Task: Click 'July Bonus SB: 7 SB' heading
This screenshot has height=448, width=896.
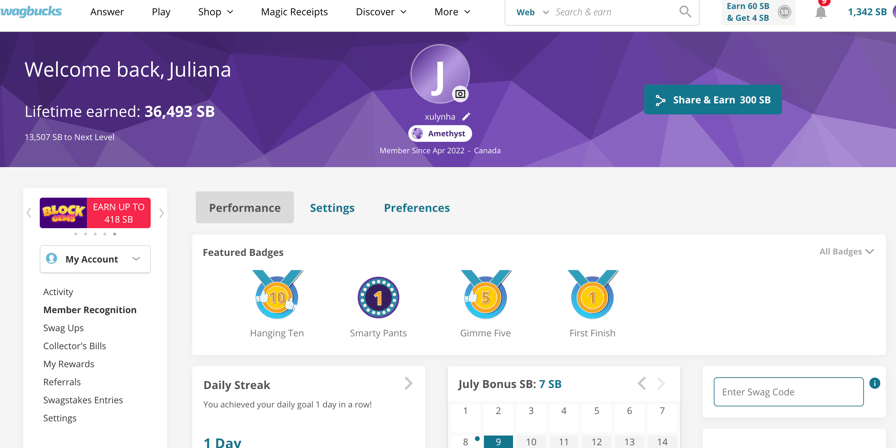Action: (x=510, y=384)
